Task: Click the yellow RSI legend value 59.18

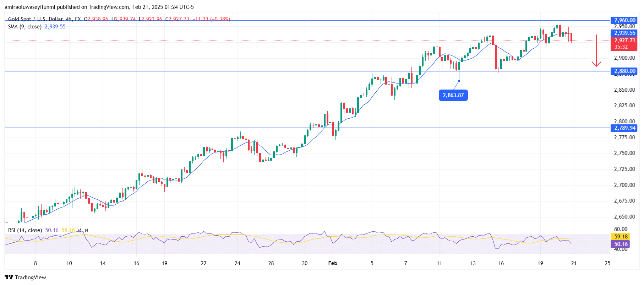Action: click(68, 230)
